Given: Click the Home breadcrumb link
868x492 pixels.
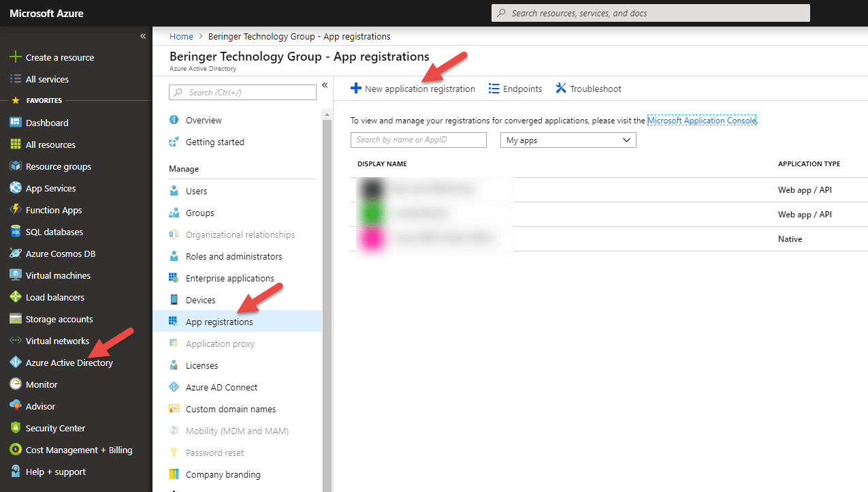Looking at the screenshot, I should click(x=181, y=36).
